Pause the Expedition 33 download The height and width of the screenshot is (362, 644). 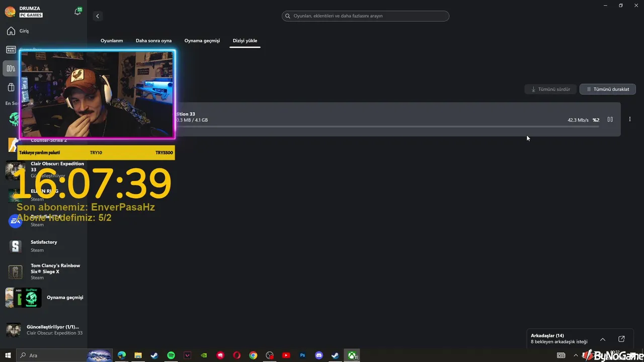(610, 120)
